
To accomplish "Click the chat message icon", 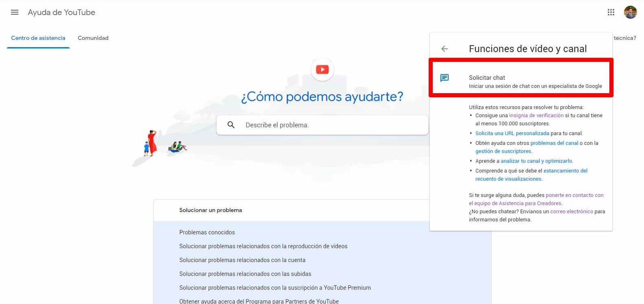I will [x=445, y=78].
